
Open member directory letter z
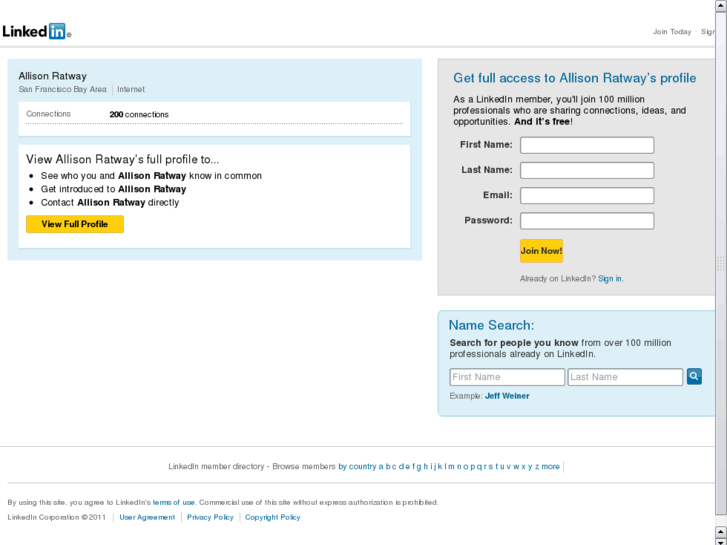click(x=537, y=467)
